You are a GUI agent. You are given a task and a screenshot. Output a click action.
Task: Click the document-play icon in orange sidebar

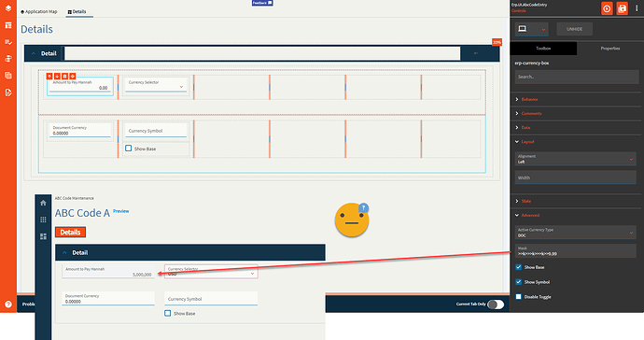coord(8,92)
